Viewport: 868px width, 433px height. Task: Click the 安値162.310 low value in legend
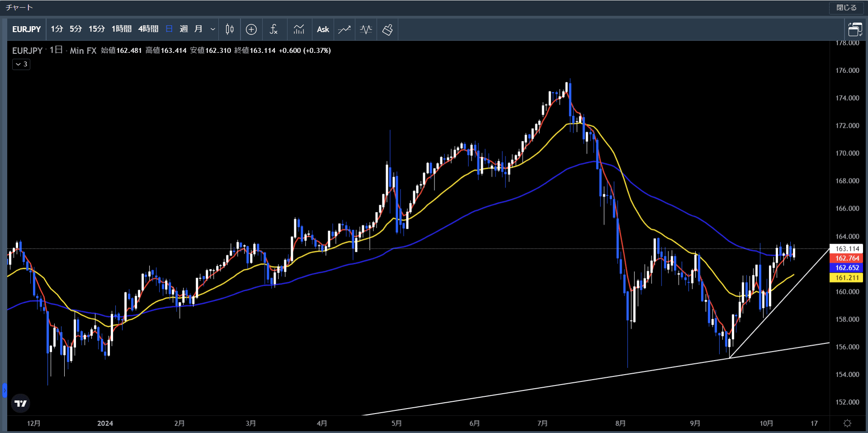210,51
